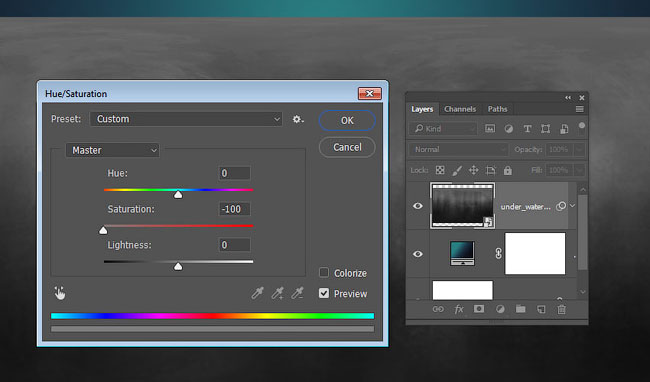Image resolution: width=650 pixels, height=382 pixels.
Task: Click the rainbow color range bar
Action: [212, 316]
